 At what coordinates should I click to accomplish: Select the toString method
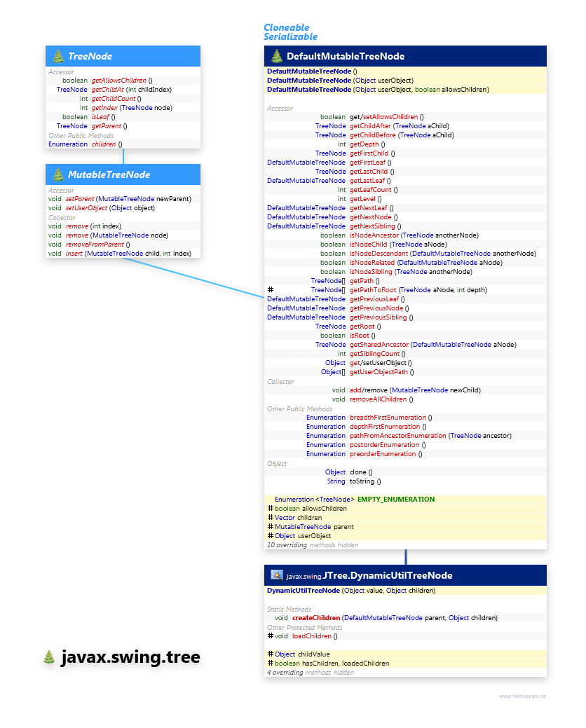click(x=362, y=481)
